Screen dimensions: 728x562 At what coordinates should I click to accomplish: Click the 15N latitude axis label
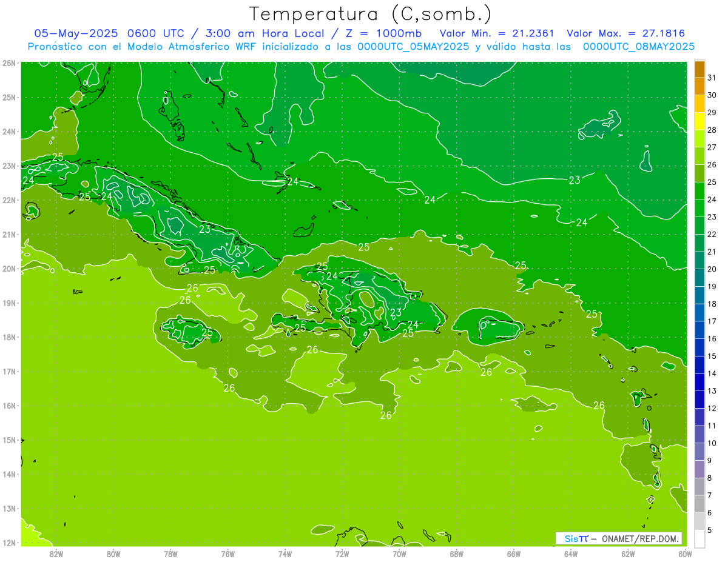pyautogui.click(x=9, y=440)
